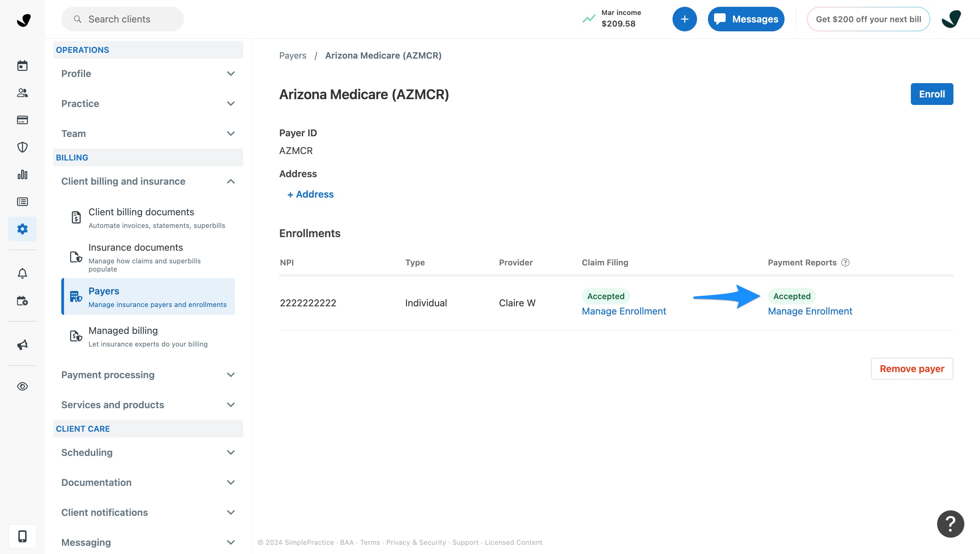
Task: Click Manage Enrollment under Claim Filing
Action: (x=624, y=311)
